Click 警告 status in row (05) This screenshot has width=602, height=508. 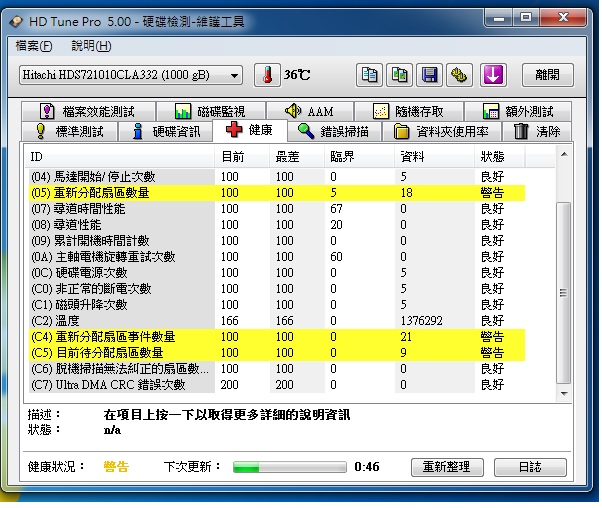pos(492,193)
